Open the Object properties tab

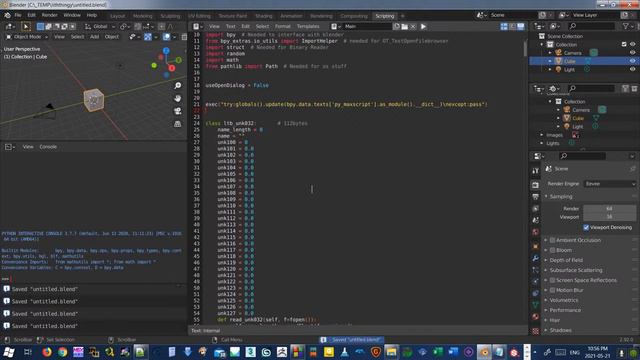(536, 246)
